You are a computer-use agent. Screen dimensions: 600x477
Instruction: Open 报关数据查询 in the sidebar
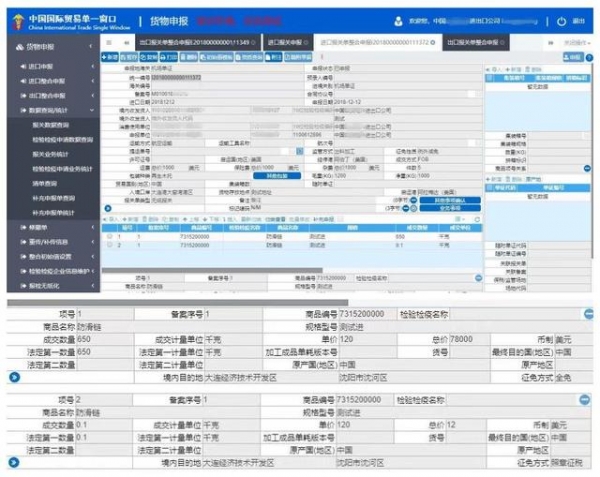tap(51, 126)
